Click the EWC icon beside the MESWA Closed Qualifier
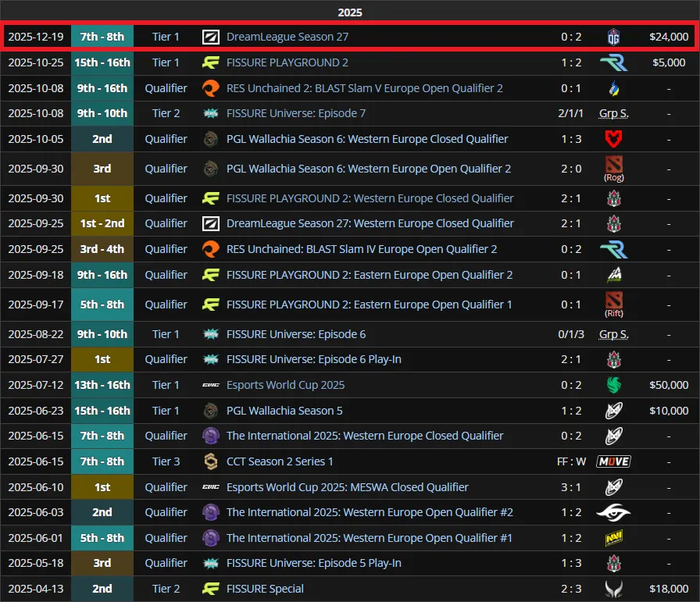The image size is (700, 602). coord(211,487)
